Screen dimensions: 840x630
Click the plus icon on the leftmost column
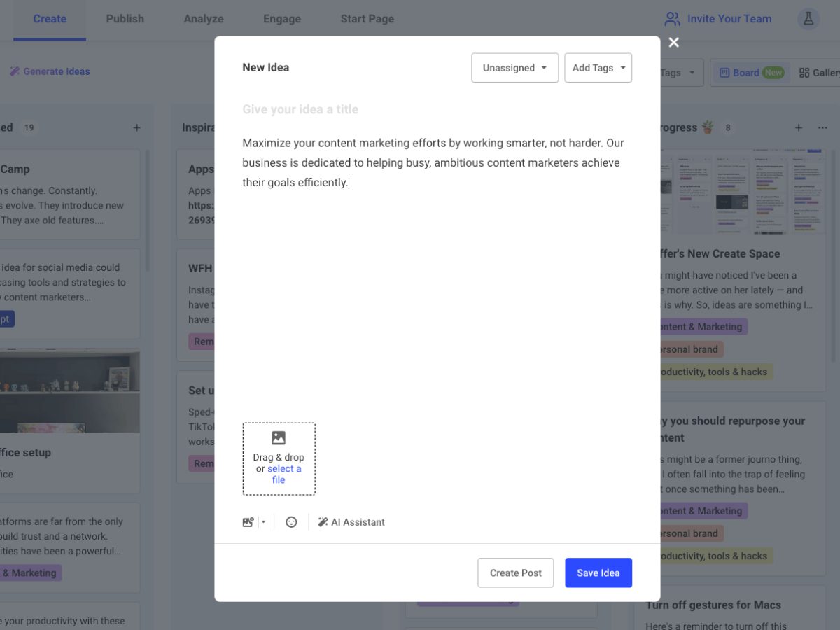[137, 127]
